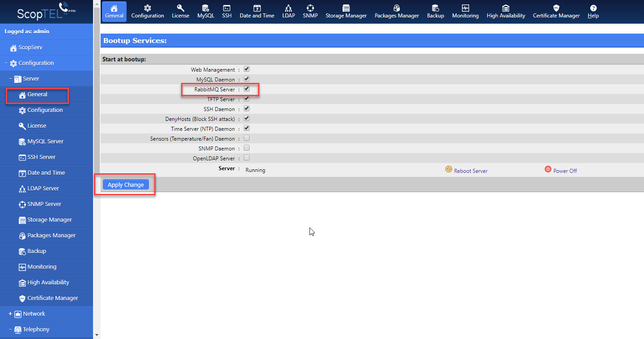The width and height of the screenshot is (644, 339).
Task: Click the 'Logged as: admin' text
Action: 27,31
